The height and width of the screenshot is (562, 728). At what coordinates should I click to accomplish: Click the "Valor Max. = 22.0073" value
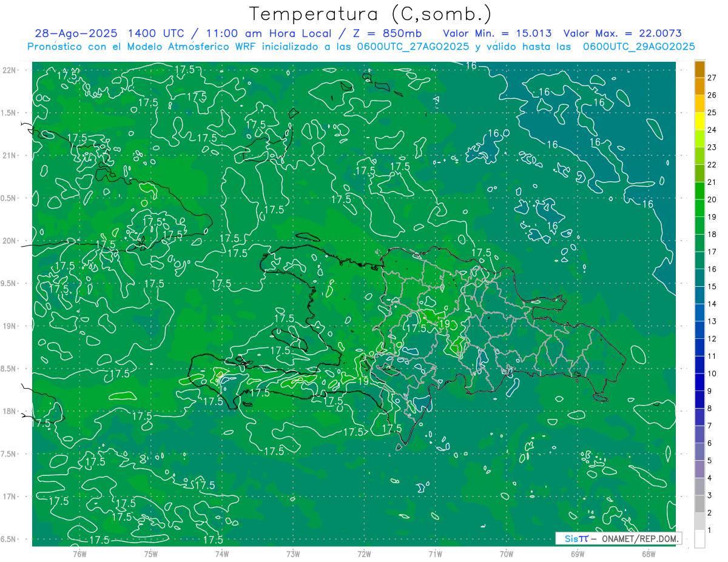point(622,33)
